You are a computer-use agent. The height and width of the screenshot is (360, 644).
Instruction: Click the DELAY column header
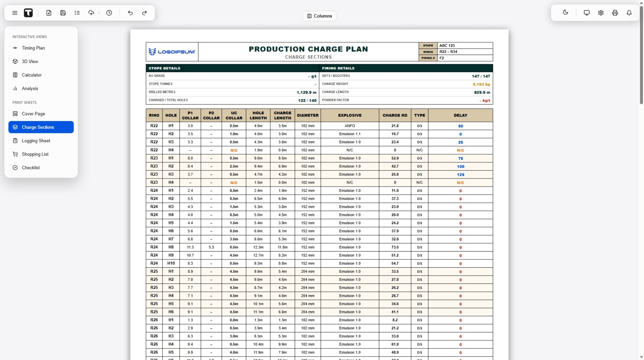coord(460,115)
